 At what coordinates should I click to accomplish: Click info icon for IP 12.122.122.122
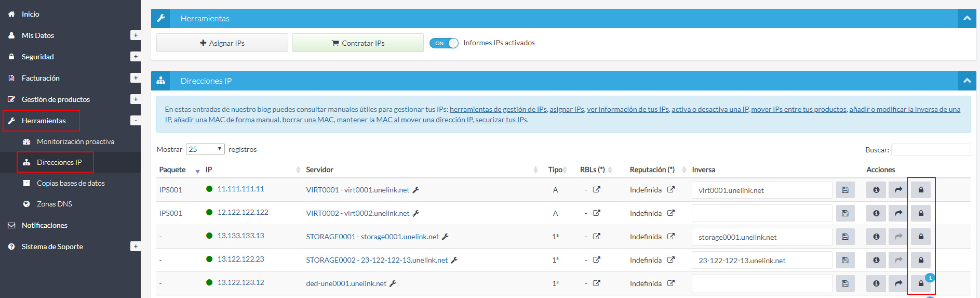coord(876,213)
